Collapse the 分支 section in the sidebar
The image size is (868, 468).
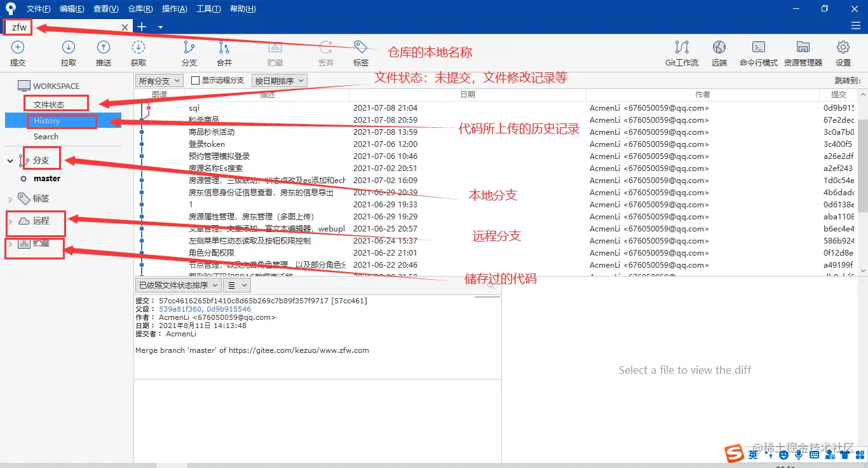point(10,161)
